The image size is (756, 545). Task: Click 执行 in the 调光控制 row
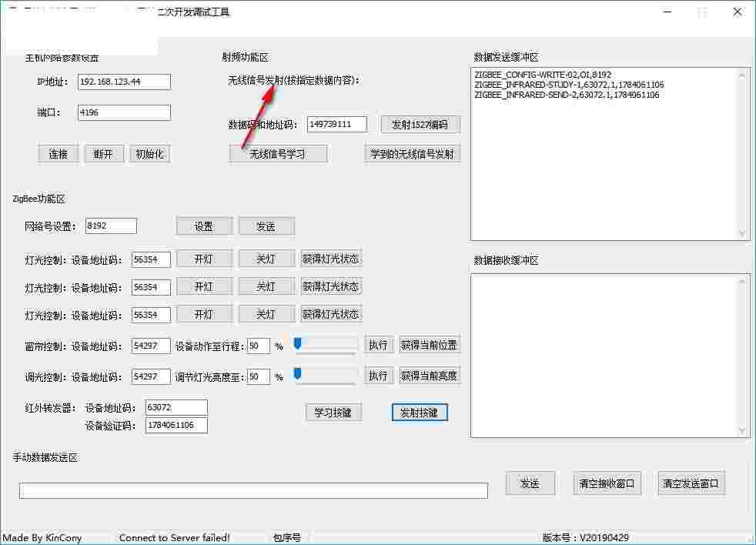(378, 376)
